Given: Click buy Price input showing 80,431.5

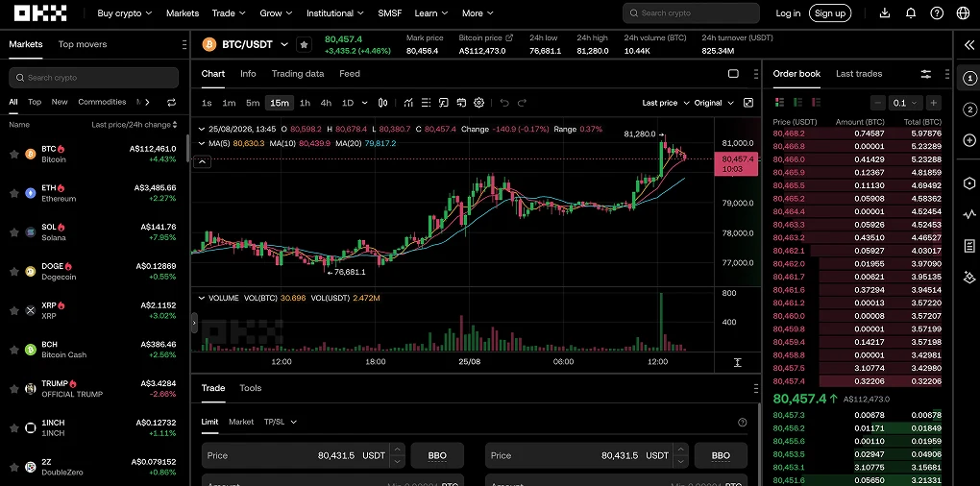Looking at the screenshot, I should point(295,455).
